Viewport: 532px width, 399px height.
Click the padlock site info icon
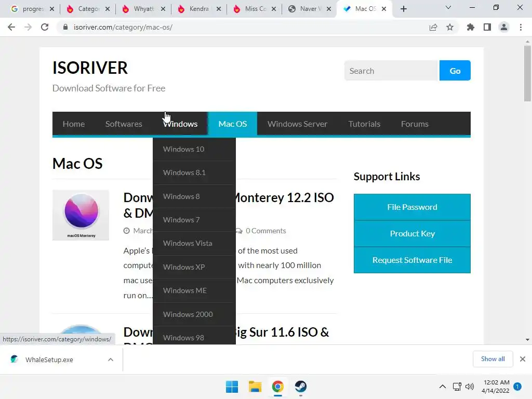coord(65,27)
